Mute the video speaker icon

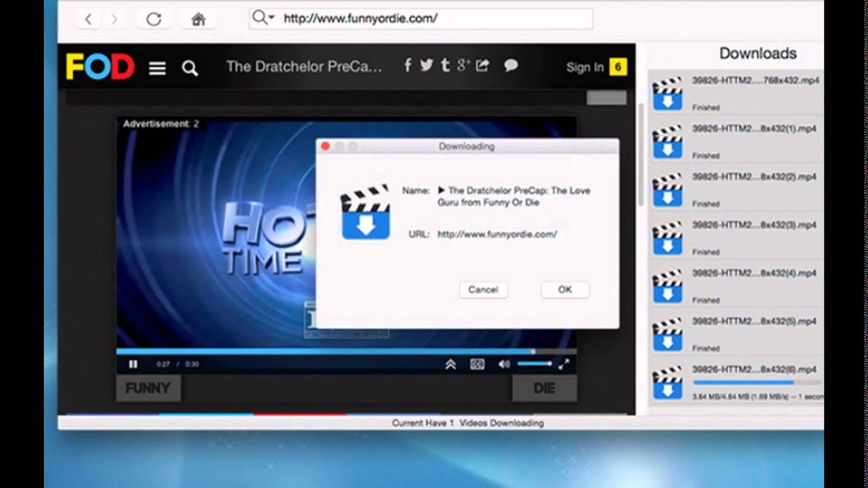504,364
